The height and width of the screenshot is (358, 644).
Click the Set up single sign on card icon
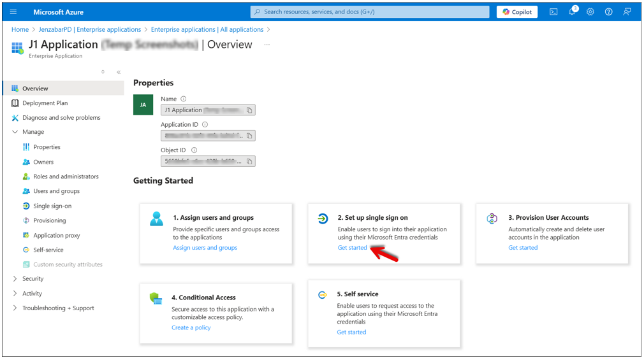323,218
